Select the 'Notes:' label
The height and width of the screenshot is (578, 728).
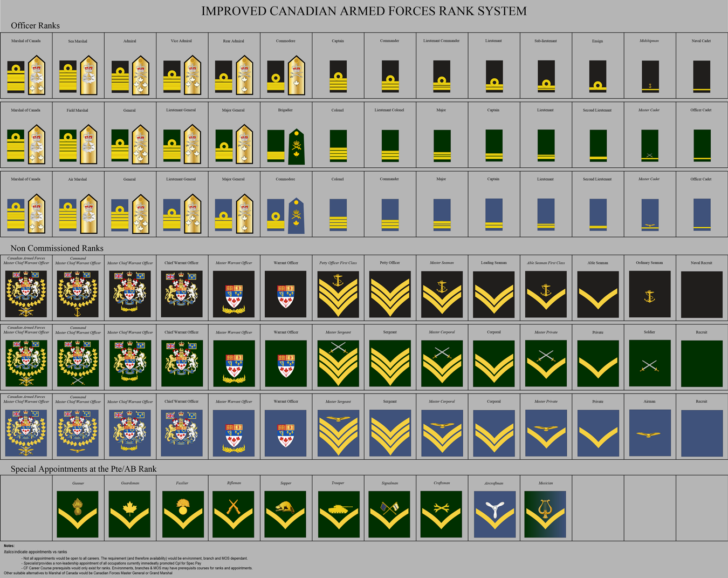point(9,546)
